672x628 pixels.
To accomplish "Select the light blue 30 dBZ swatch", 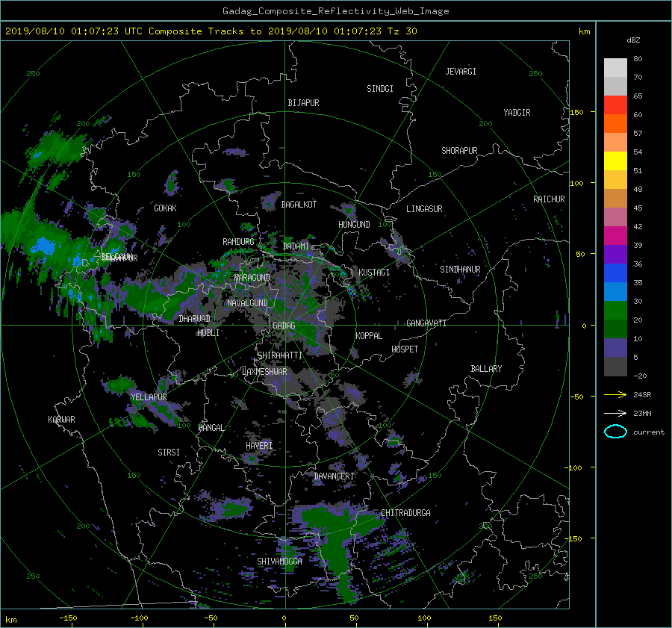I will coord(615,291).
